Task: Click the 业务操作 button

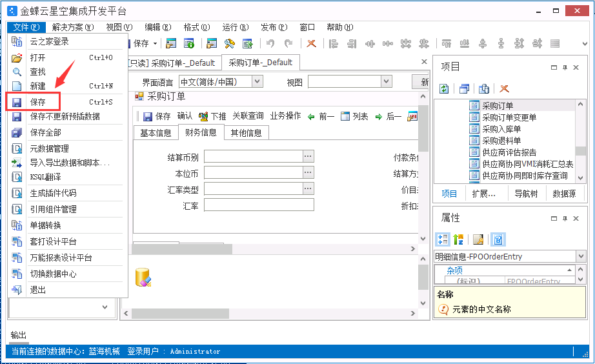Action: (x=285, y=116)
